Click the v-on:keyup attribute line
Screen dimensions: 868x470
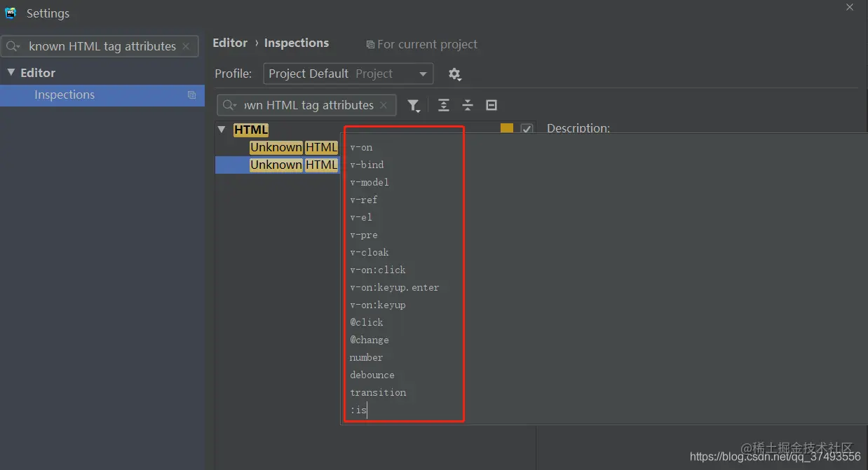(x=378, y=305)
